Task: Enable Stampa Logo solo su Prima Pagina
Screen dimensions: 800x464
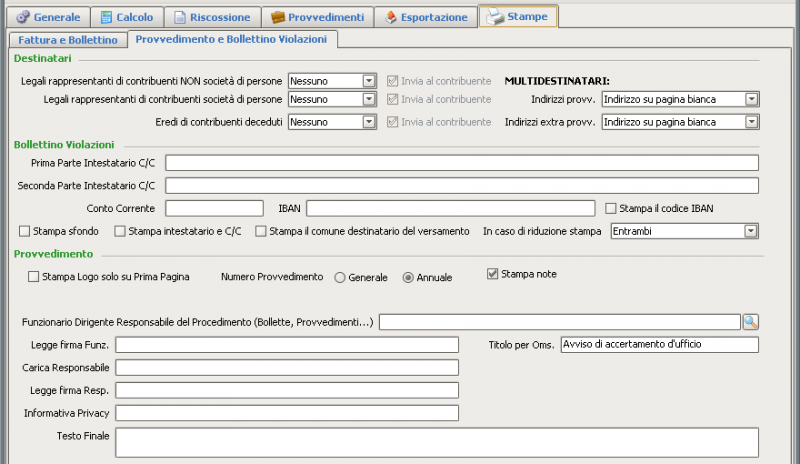Action: [34, 277]
